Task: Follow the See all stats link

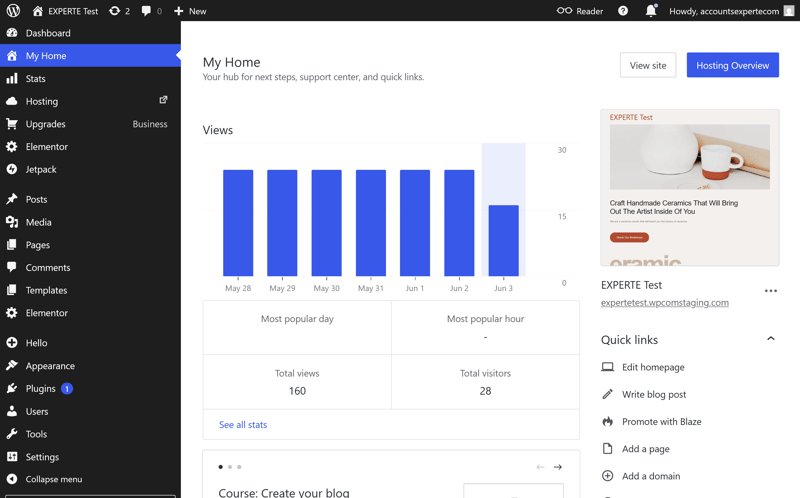Action: click(243, 425)
